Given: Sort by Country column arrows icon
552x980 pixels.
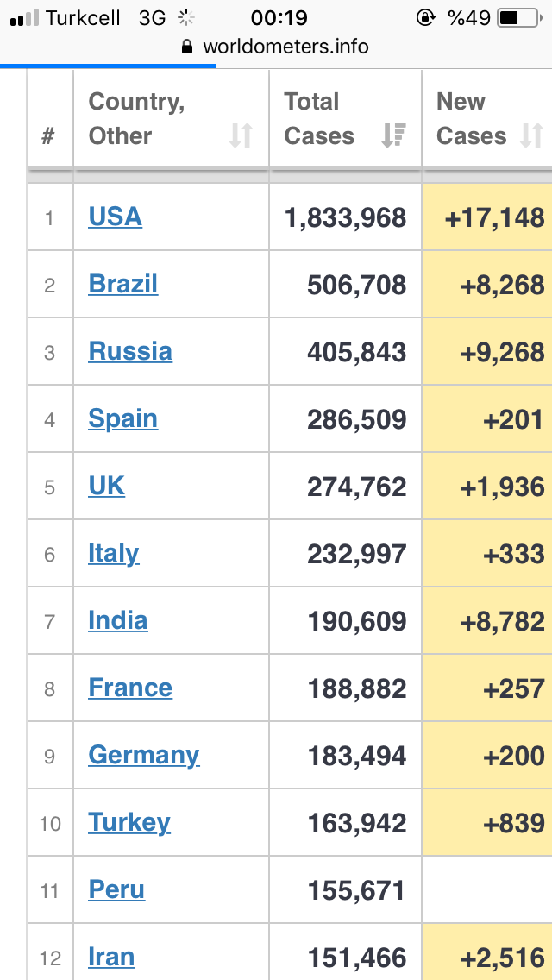Looking at the screenshot, I should click(241, 135).
